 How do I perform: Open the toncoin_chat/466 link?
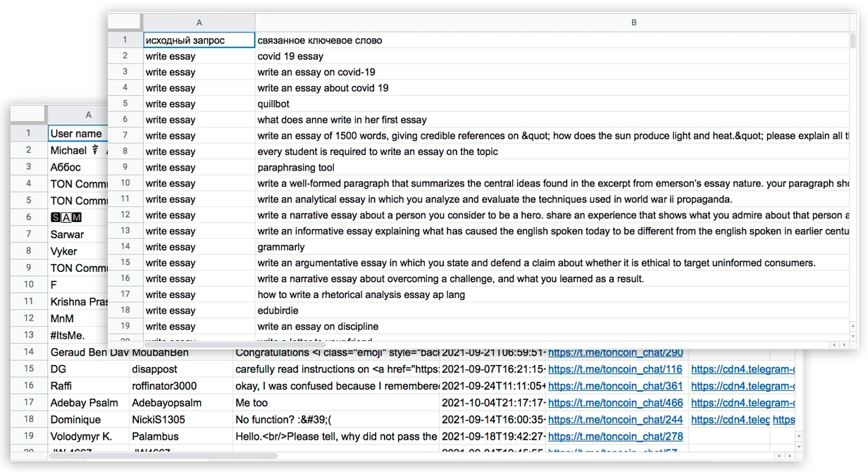pyautogui.click(x=615, y=403)
